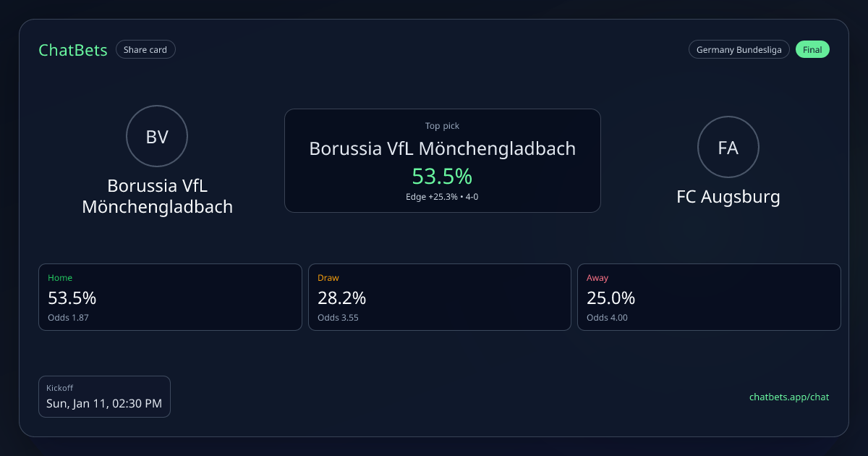
Task: Click the Edge +25.3% • 4-0 text
Action: 442,197
